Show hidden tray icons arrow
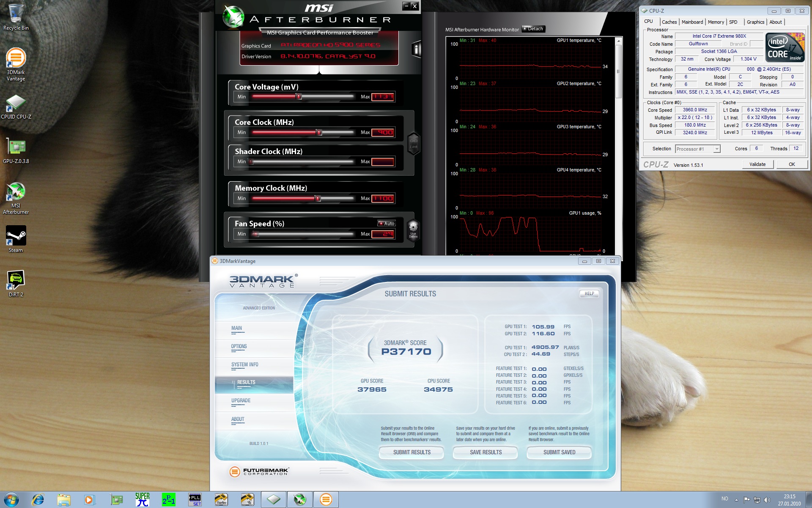Viewport: 812px width, 508px height. click(x=736, y=500)
